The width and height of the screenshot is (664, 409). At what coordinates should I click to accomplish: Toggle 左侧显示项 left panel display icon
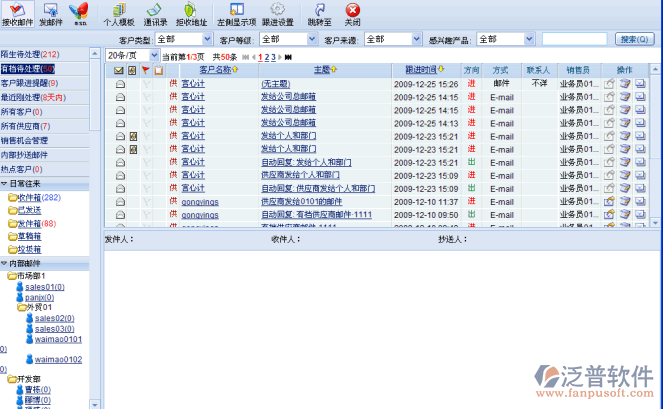click(236, 13)
